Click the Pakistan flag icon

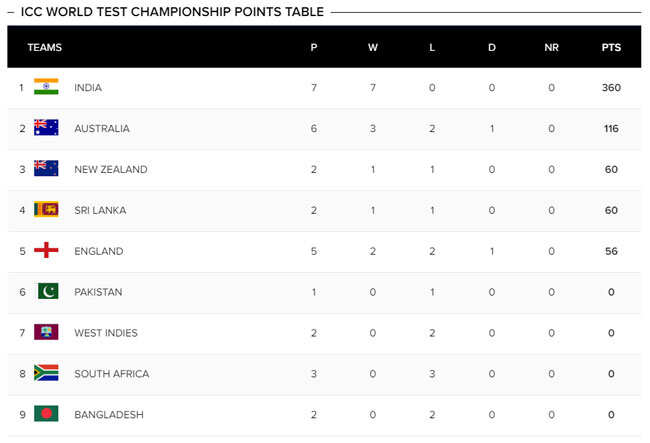pos(48,291)
